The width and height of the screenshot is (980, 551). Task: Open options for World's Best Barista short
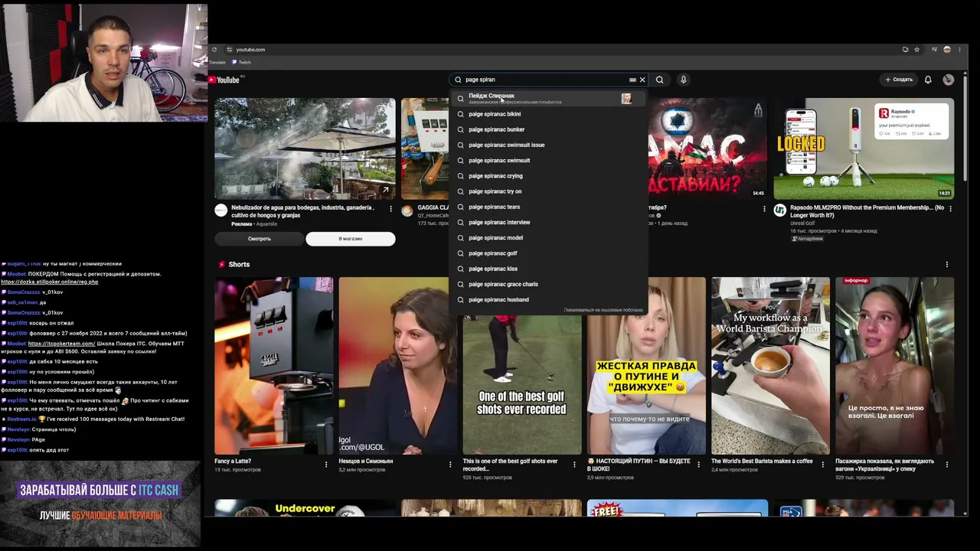(x=822, y=465)
